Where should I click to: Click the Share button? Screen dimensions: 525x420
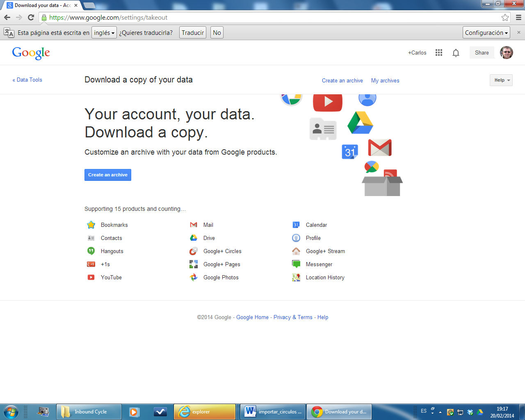pos(482,52)
